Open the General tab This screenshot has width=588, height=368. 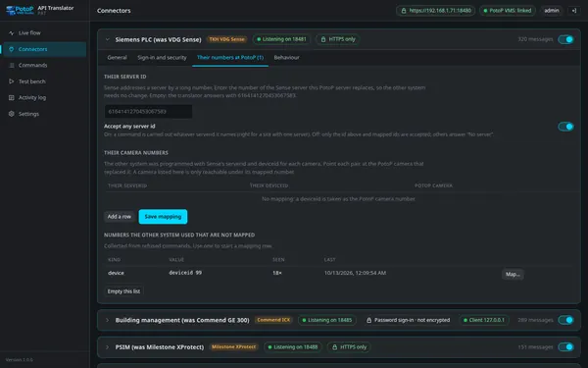[117, 58]
